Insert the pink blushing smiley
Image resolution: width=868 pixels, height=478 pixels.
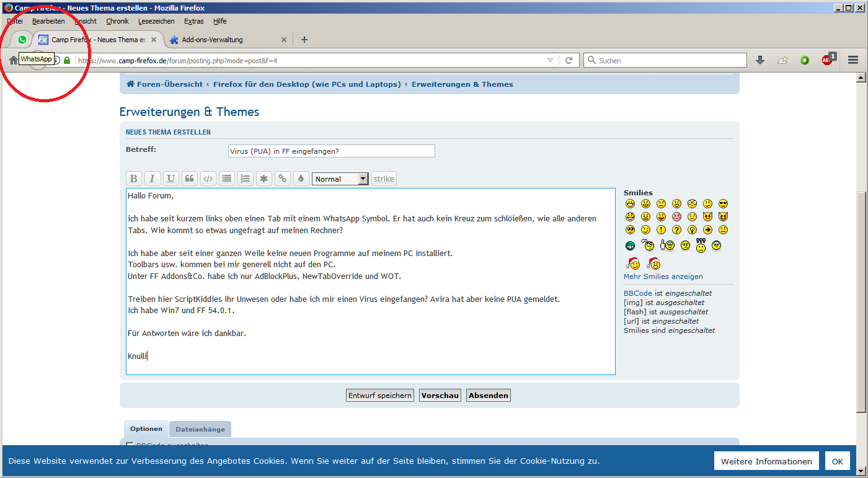click(x=676, y=217)
